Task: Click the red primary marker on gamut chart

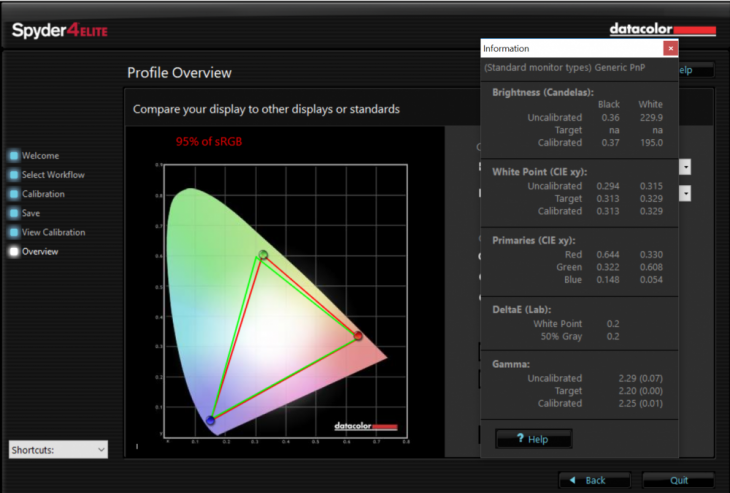Action: click(358, 336)
